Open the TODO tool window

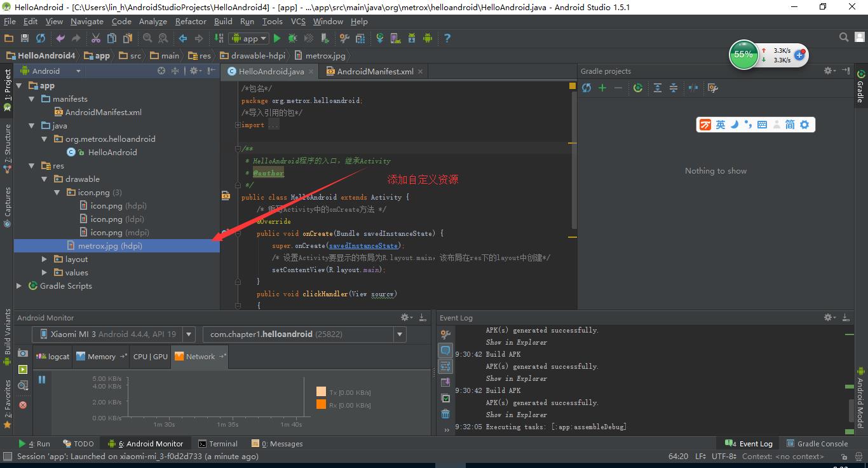pyautogui.click(x=78, y=444)
